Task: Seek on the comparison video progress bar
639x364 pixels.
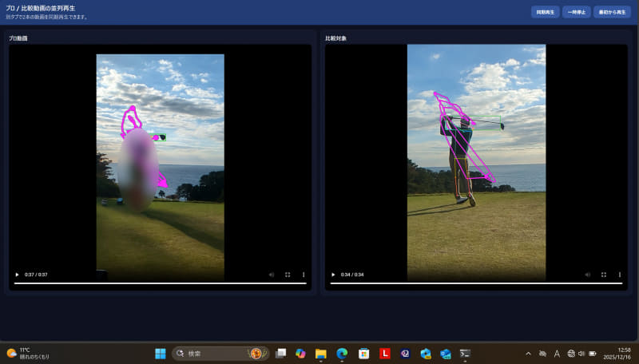Action: pos(476,283)
